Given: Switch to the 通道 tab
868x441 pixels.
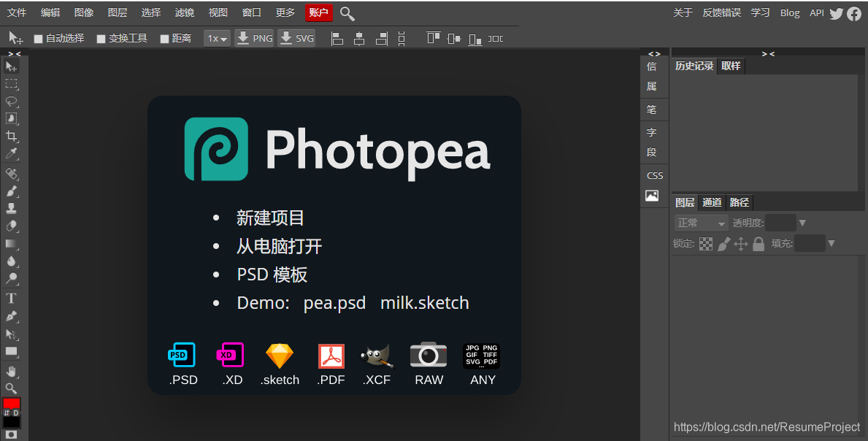Looking at the screenshot, I should [x=712, y=202].
